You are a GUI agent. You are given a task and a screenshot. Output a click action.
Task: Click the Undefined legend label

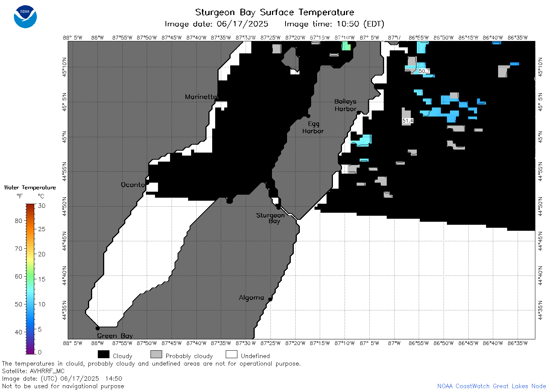click(255, 356)
